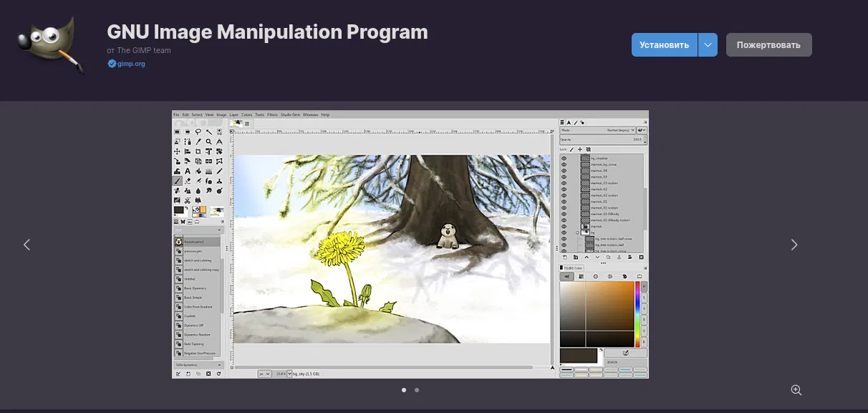
Task: Select the first carousel pagination dot
Action: point(404,390)
